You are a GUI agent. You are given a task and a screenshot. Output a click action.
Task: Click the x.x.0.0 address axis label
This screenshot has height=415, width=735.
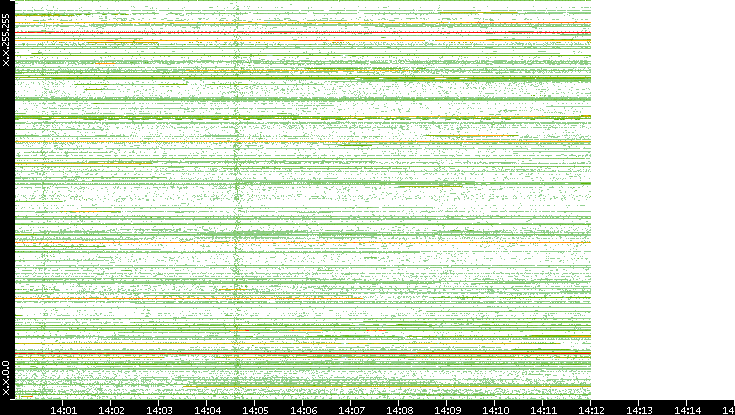pos(6,378)
